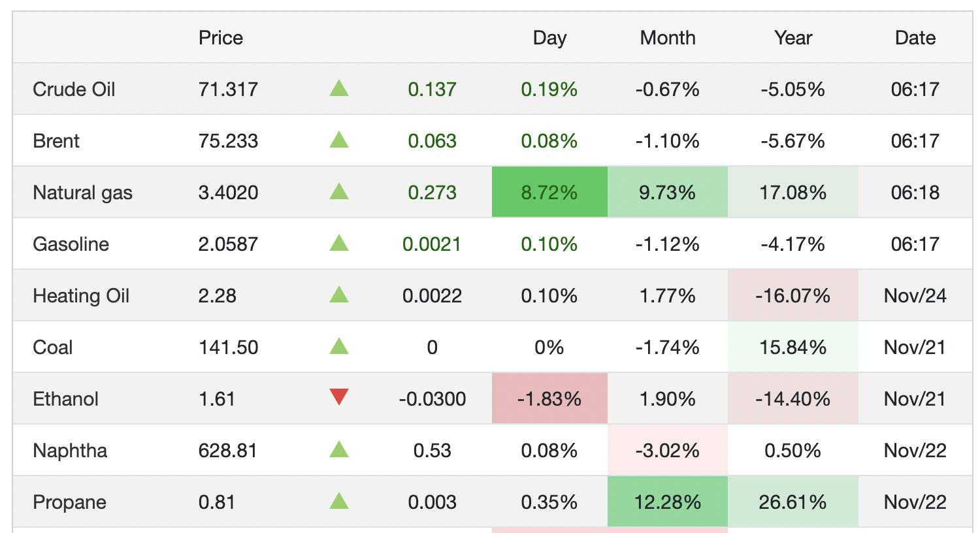Click the green up arrow in Natural gas row

339,191
